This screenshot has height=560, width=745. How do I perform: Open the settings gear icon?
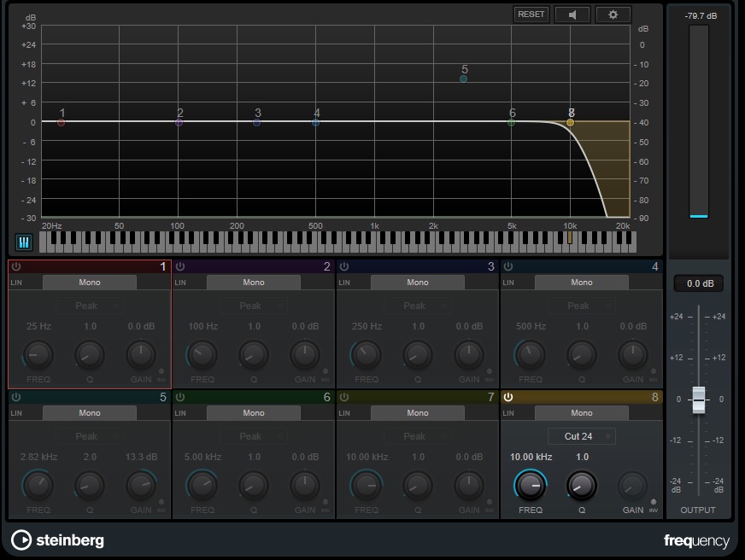(613, 15)
